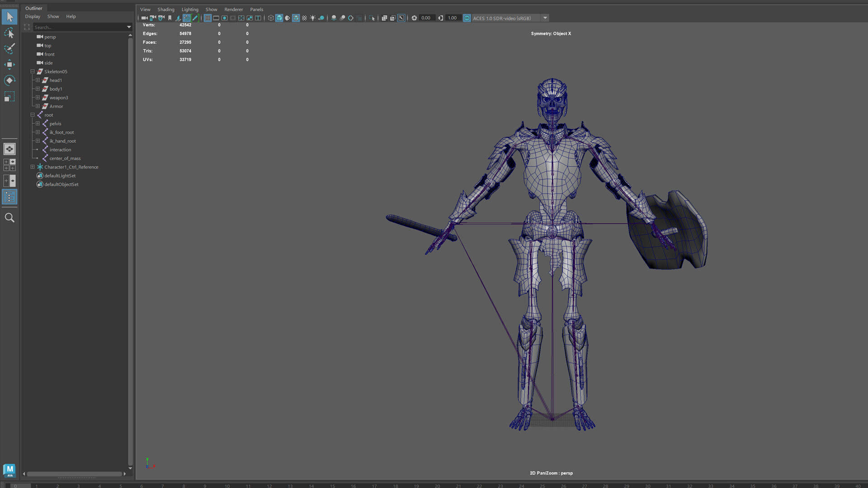This screenshot has height=488, width=868.
Task: Expand the weapon3 node
Action: 38,97
